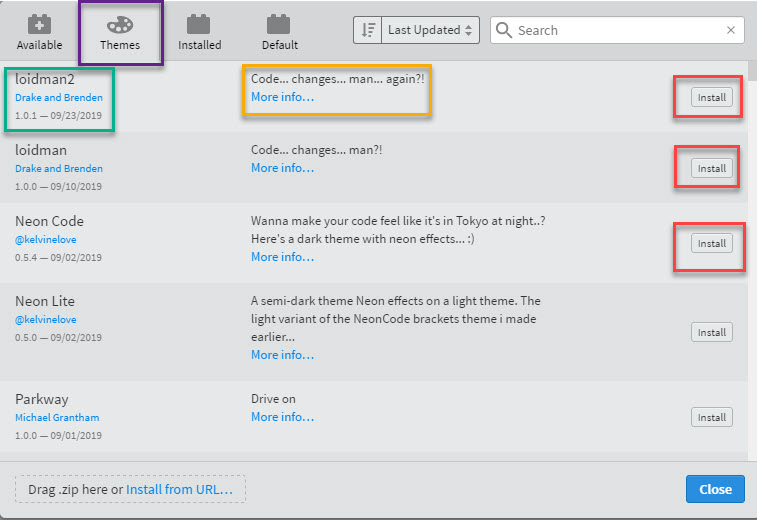Click the extension list scrollbar thumb
This screenshot has height=520, width=757.
(x=753, y=71)
